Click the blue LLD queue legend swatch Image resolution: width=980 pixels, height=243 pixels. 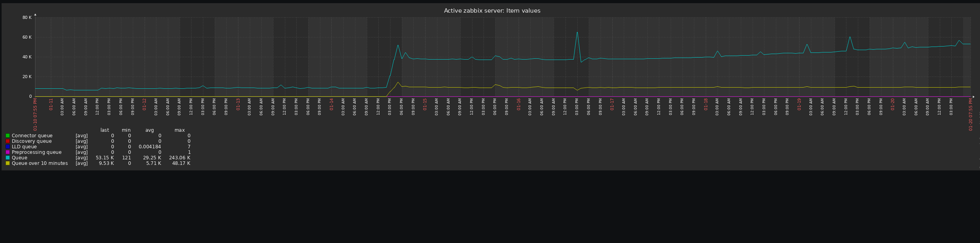tap(7, 147)
